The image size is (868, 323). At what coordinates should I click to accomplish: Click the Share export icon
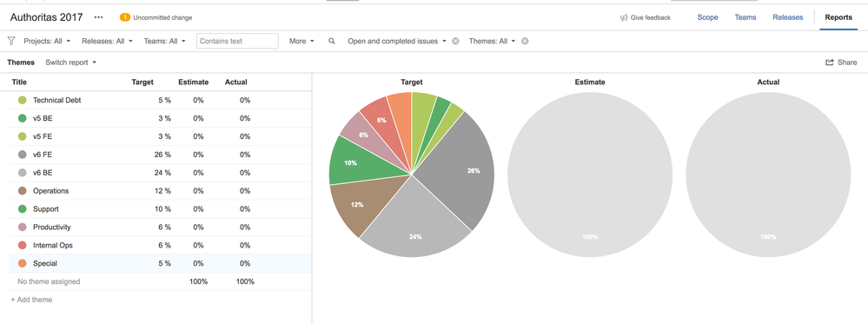coord(830,63)
